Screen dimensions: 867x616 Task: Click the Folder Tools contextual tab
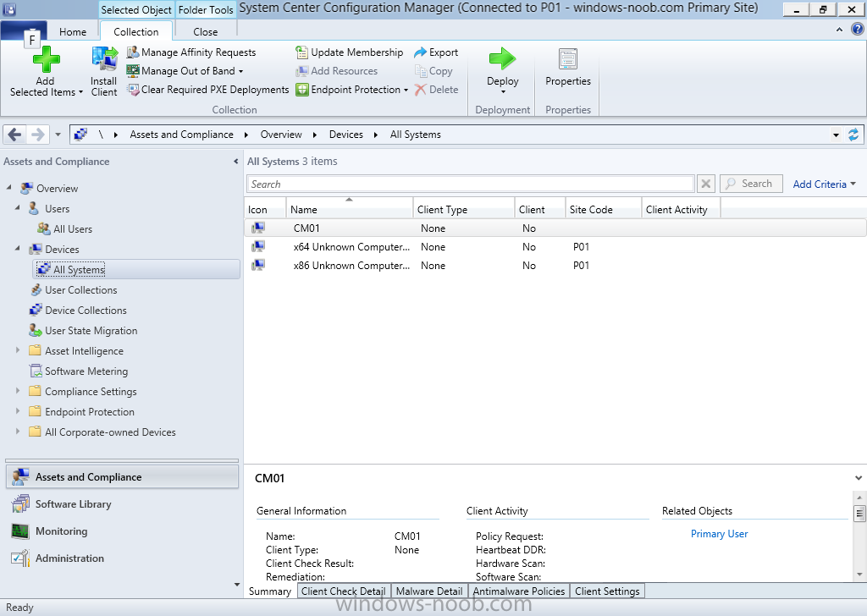[x=206, y=10]
